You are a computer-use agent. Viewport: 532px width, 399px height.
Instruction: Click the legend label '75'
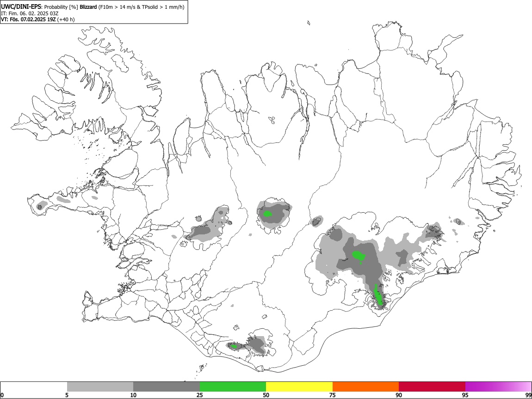pyautogui.click(x=333, y=395)
